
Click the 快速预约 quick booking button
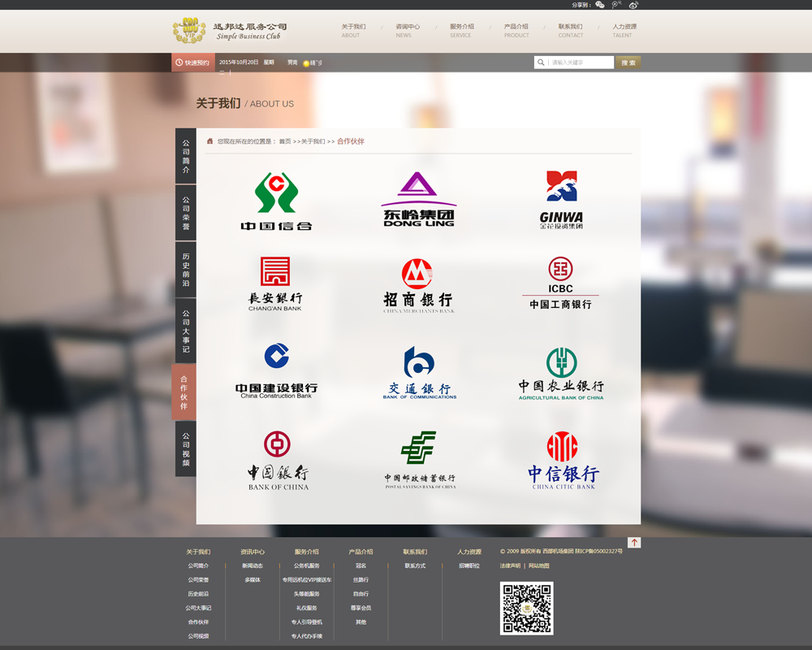pyautogui.click(x=193, y=63)
